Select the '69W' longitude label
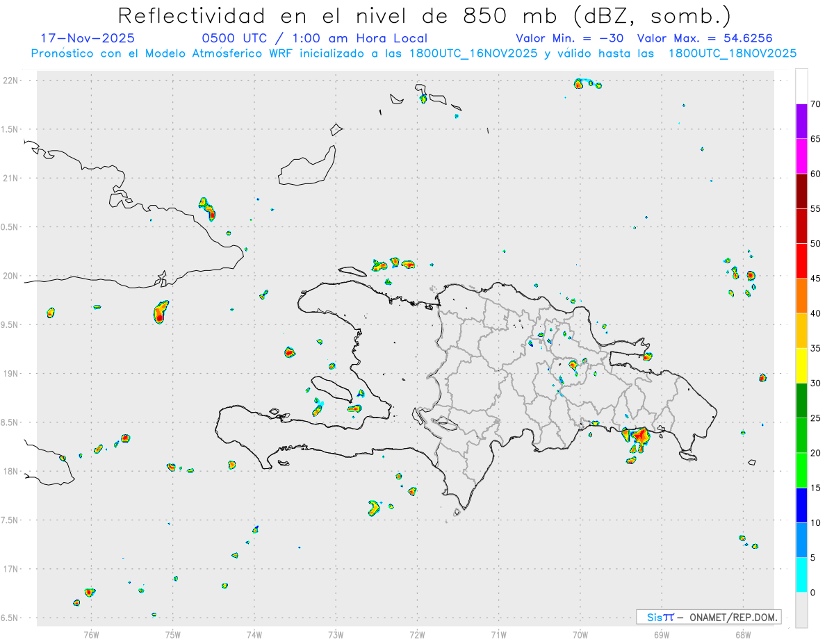 click(x=662, y=634)
